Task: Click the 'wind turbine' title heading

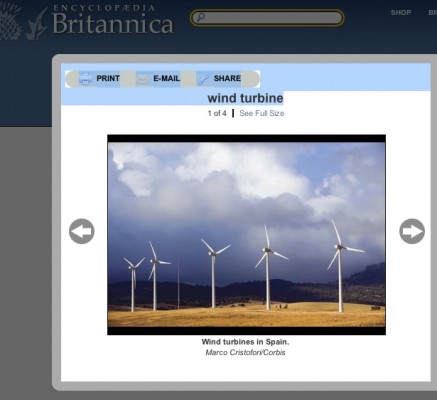Action: coord(245,98)
